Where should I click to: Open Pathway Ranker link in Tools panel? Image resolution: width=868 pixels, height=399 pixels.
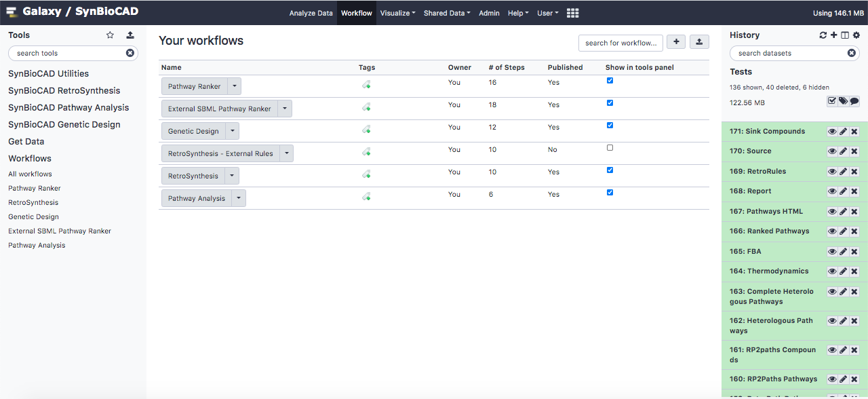coord(35,188)
